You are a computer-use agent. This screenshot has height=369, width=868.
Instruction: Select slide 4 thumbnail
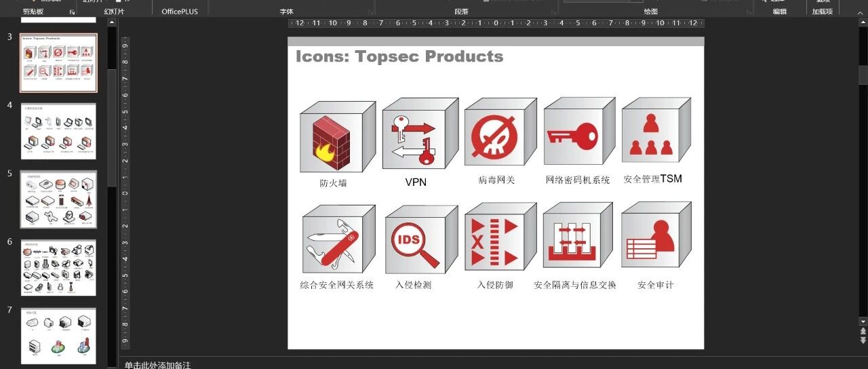(58, 131)
